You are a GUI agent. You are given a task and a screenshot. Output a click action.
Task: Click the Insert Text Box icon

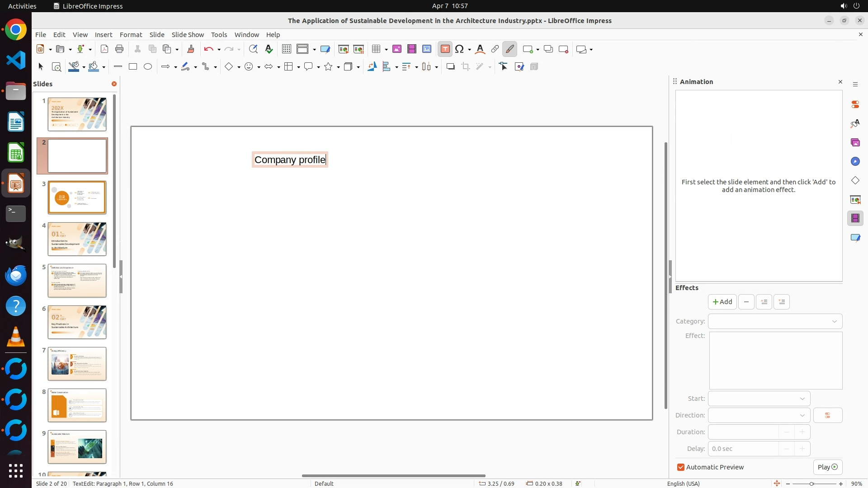pos(445,49)
